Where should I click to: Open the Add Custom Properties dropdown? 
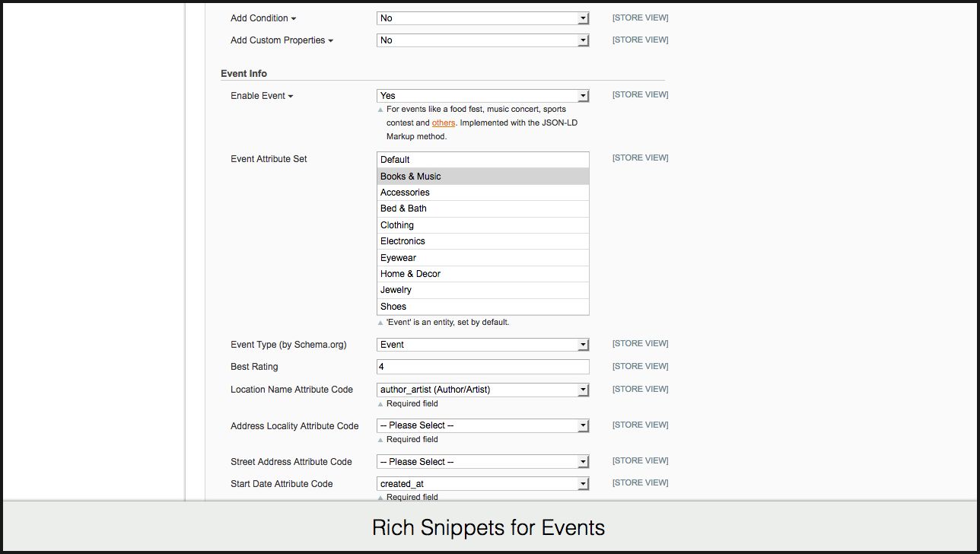(482, 40)
